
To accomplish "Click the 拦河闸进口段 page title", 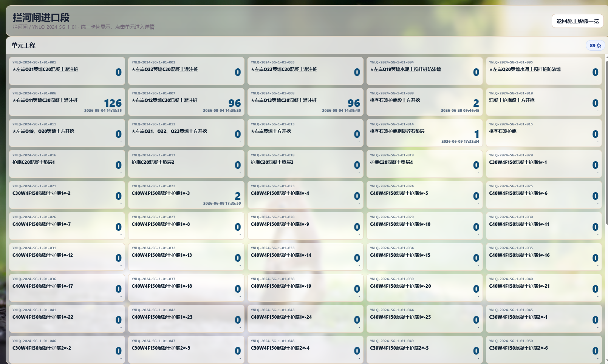I will tap(41, 17).
